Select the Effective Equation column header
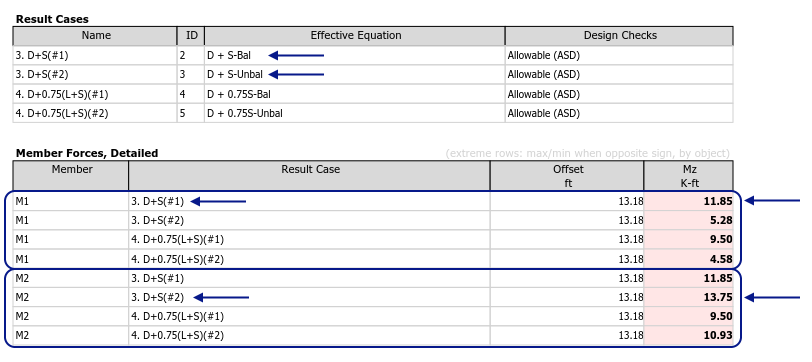 [x=355, y=36]
